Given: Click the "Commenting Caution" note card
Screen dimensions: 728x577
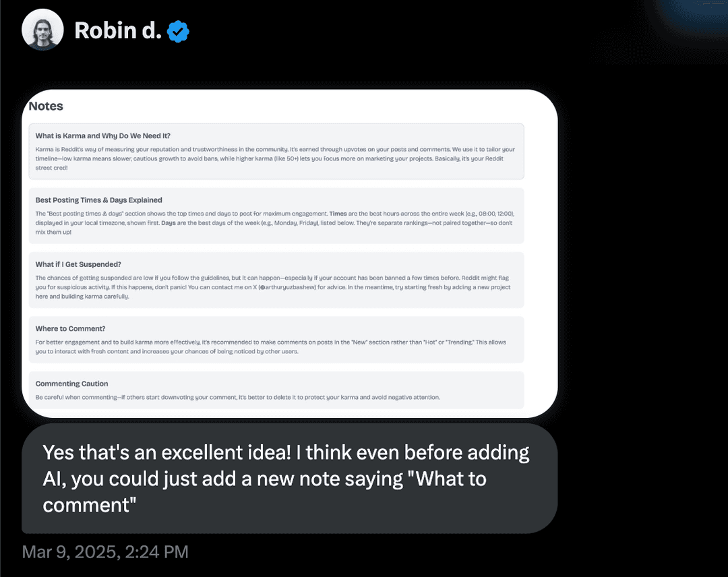Looking at the screenshot, I should pos(275,390).
